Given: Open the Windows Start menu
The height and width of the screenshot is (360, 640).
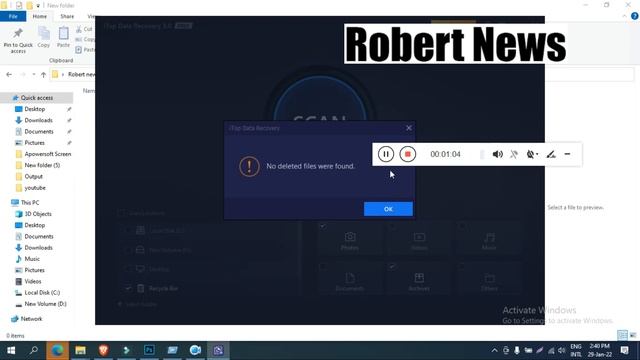Looking at the screenshot, I should tap(11, 350).
